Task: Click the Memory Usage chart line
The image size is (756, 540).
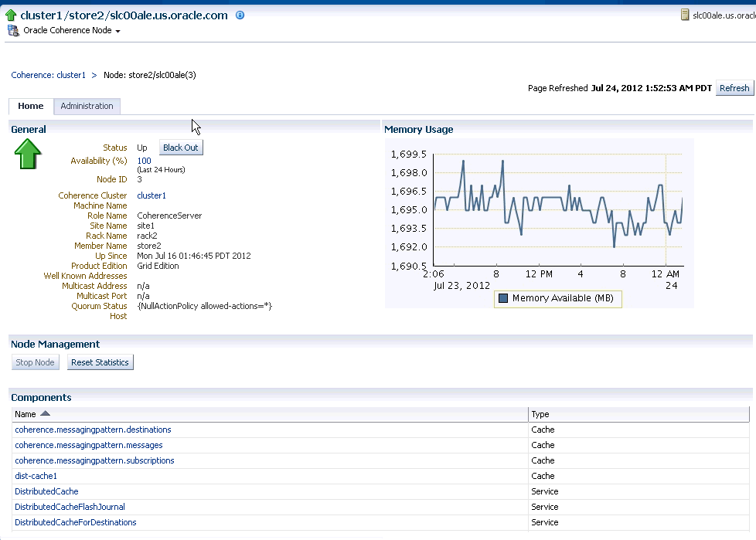Action: coord(558,202)
